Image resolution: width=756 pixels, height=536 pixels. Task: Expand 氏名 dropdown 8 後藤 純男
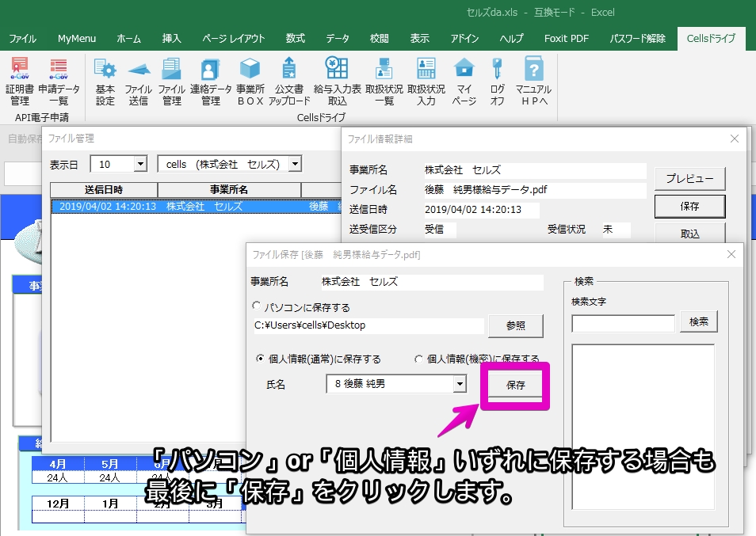coord(460,384)
